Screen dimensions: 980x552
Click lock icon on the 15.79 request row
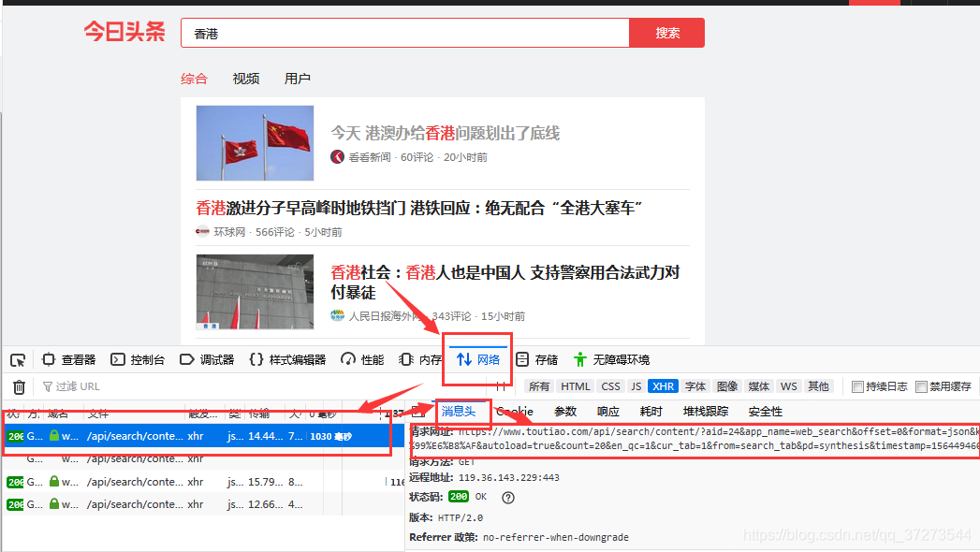pos(54,481)
